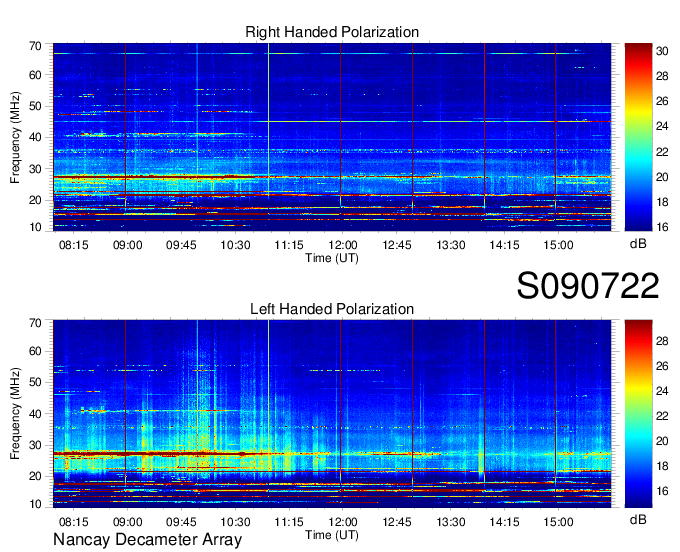Click the 20 MHz tick on Left Handed plot
This screenshot has width=680, height=552.
(35, 477)
